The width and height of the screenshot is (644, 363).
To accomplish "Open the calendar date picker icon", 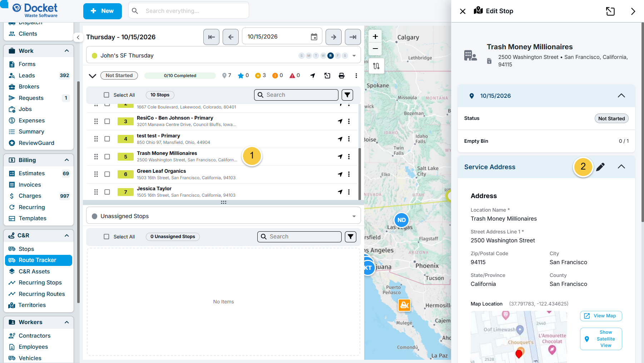I will point(314,37).
